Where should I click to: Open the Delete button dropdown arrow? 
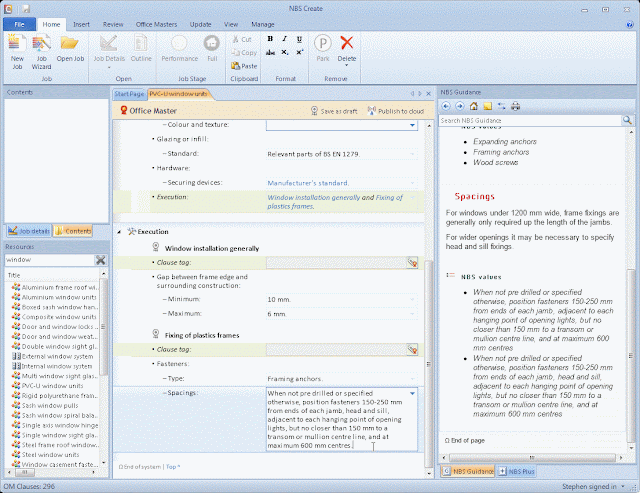[x=347, y=66]
